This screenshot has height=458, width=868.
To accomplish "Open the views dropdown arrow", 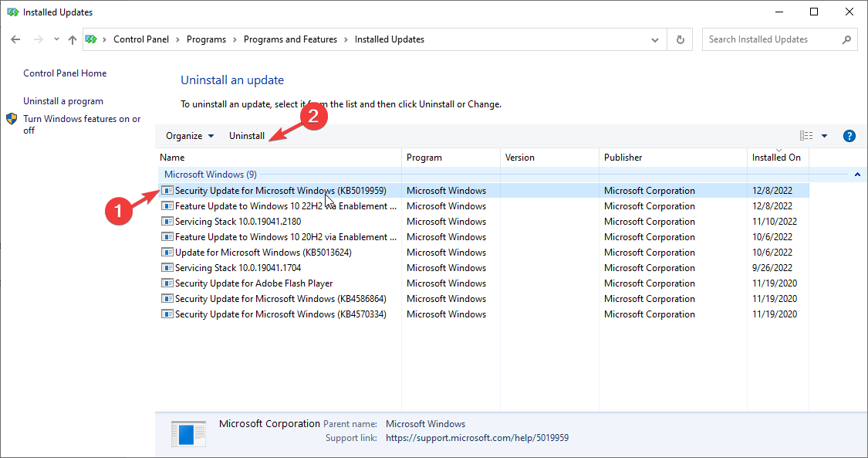I will click(822, 135).
